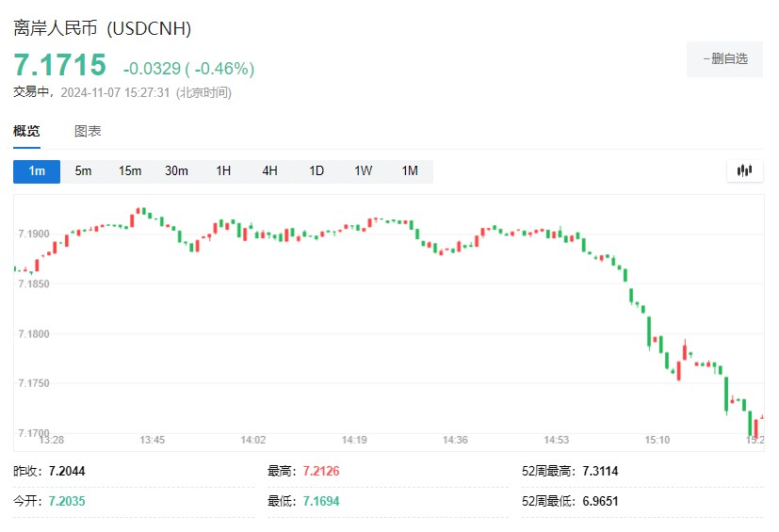Remove USDCNH from watchlist via 删自选 button
This screenshot has width=779, height=532.
(x=724, y=59)
